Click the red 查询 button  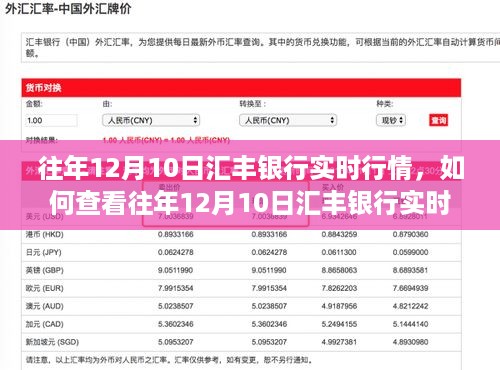438,120
